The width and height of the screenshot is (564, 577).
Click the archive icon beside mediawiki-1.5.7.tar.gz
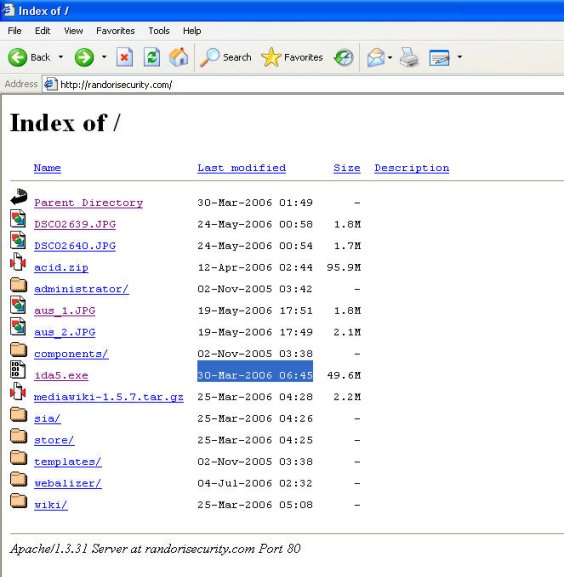pyautogui.click(x=18, y=391)
